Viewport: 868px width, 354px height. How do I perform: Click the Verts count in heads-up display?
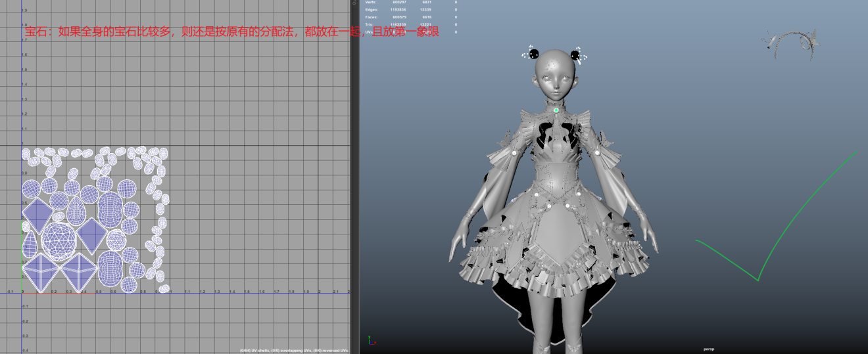coord(398,3)
